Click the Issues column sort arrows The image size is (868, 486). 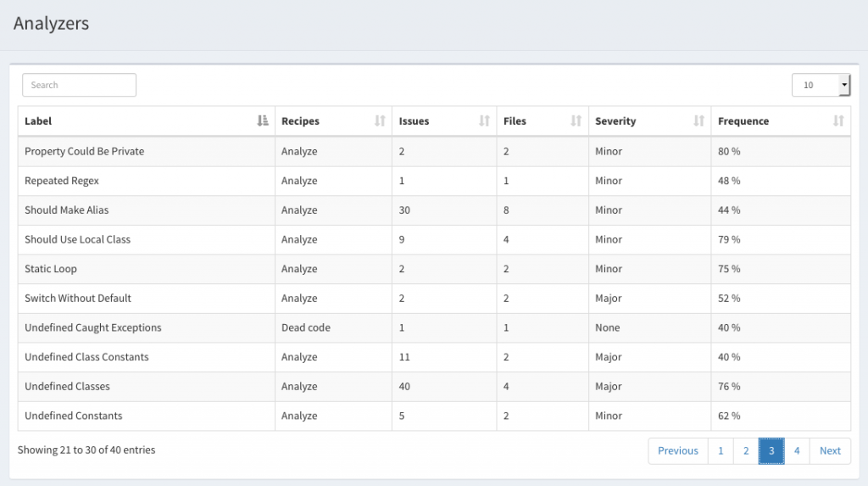tap(484, 120)
